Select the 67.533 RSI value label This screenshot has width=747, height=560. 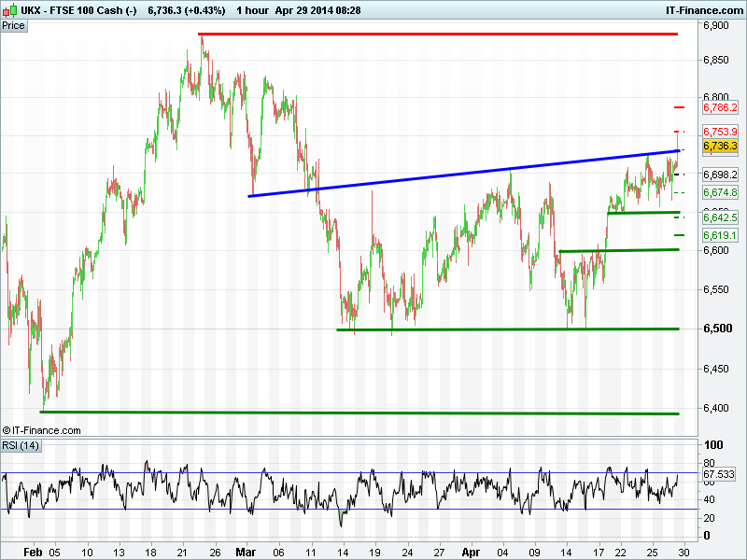point(719,474)
